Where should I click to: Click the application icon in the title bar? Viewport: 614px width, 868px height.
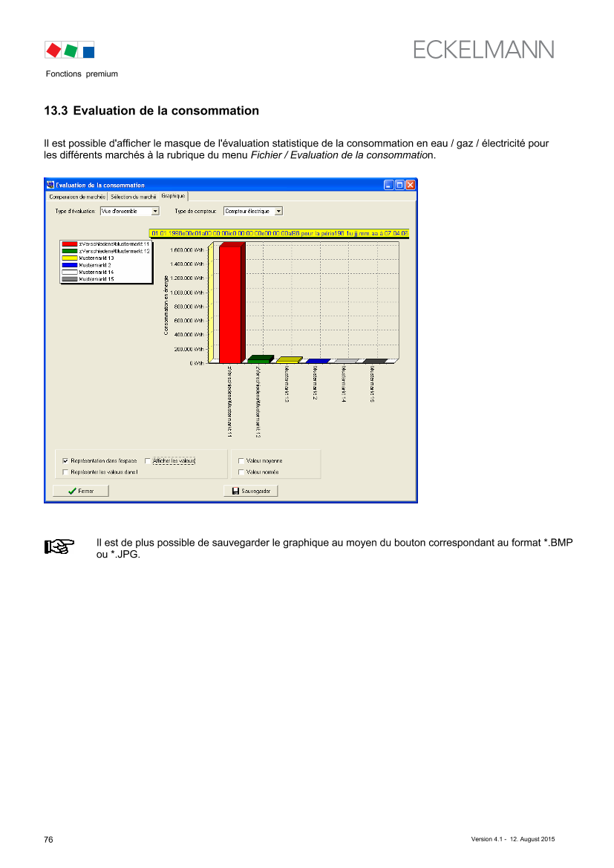(x=51, y=185)
